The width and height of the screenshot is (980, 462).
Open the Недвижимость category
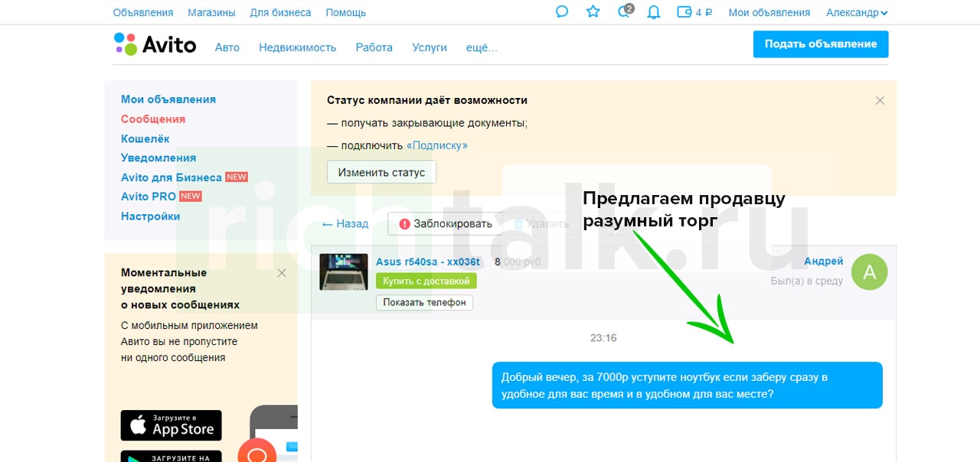point(298,47)
